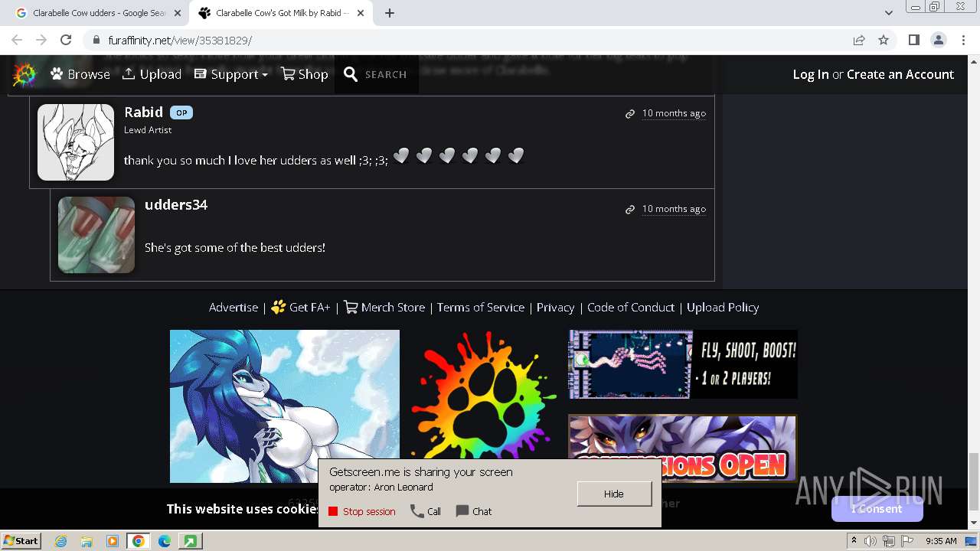Click the browser Back arrow

point(17,40)
